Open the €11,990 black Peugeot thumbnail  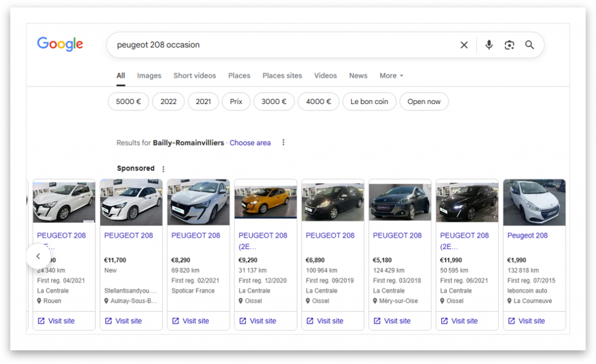tap(467, 202)
